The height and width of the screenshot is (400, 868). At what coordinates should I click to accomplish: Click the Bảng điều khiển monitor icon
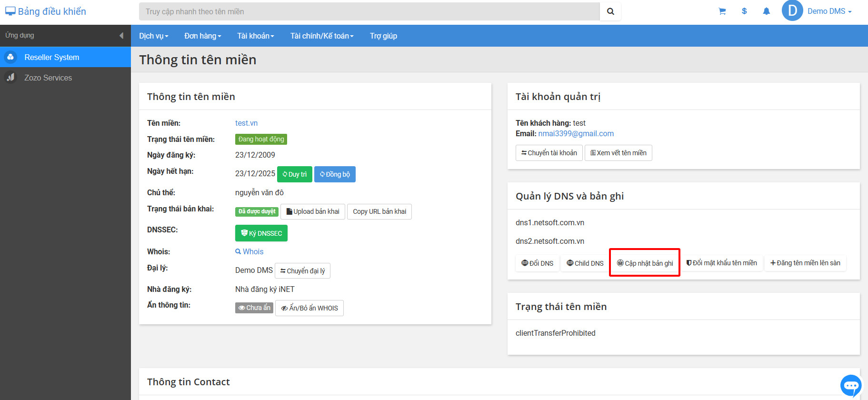10,11
